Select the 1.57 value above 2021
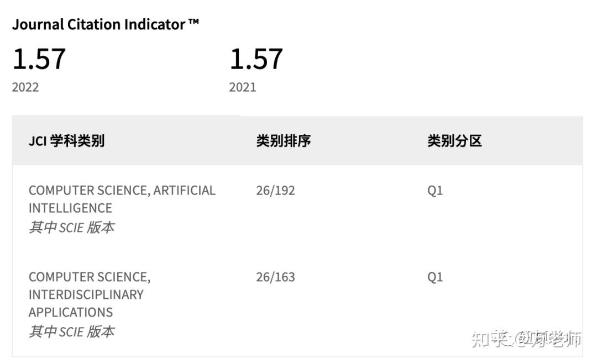The image size is (597, 364). [256, 59]
